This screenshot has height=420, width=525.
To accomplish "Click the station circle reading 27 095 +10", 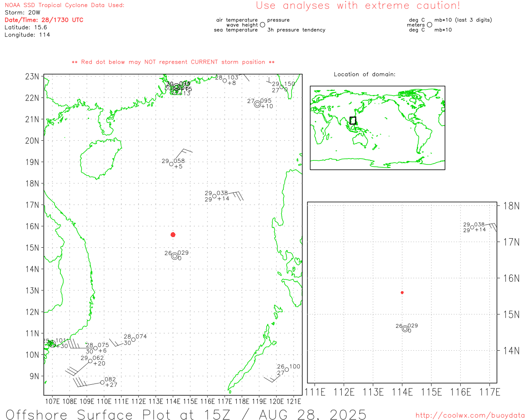I will [x=258, y=104].
